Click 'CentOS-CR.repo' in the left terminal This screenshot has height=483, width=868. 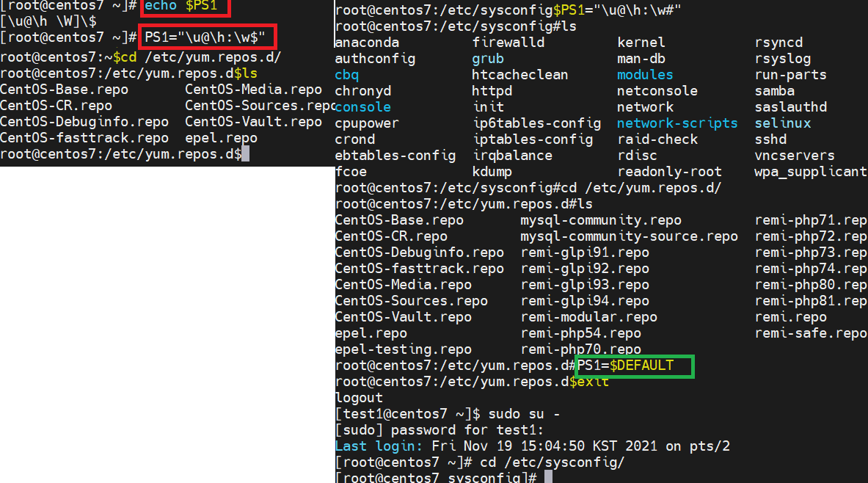[56, 105]
